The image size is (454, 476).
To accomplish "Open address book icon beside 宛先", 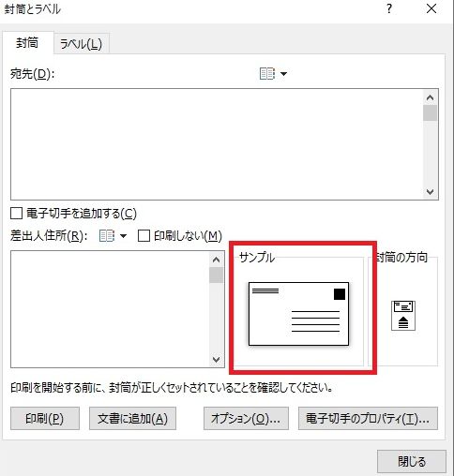I will click(x=267, y=74).
